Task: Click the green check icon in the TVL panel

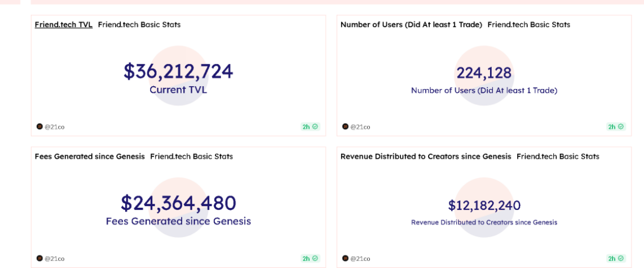Action: click(315, 127)
